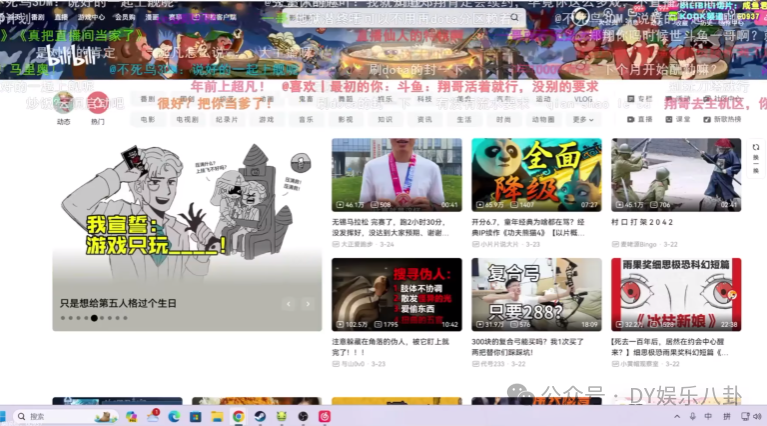Toggle the 中 input language indicator
Screen dimensions: 767x426
pos(708,416)
